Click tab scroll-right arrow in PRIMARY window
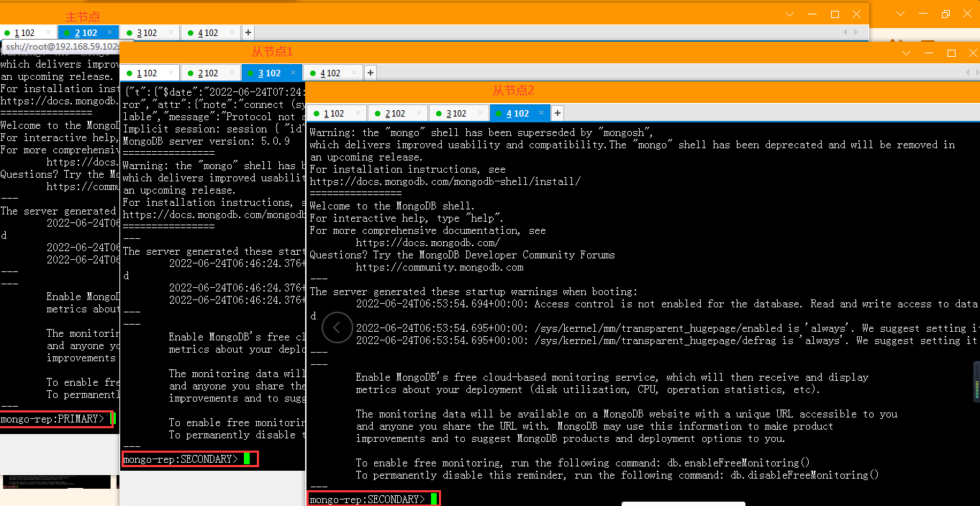Viewport: 980px width, 506px height. pyautogui.click(x=856, y=32)
